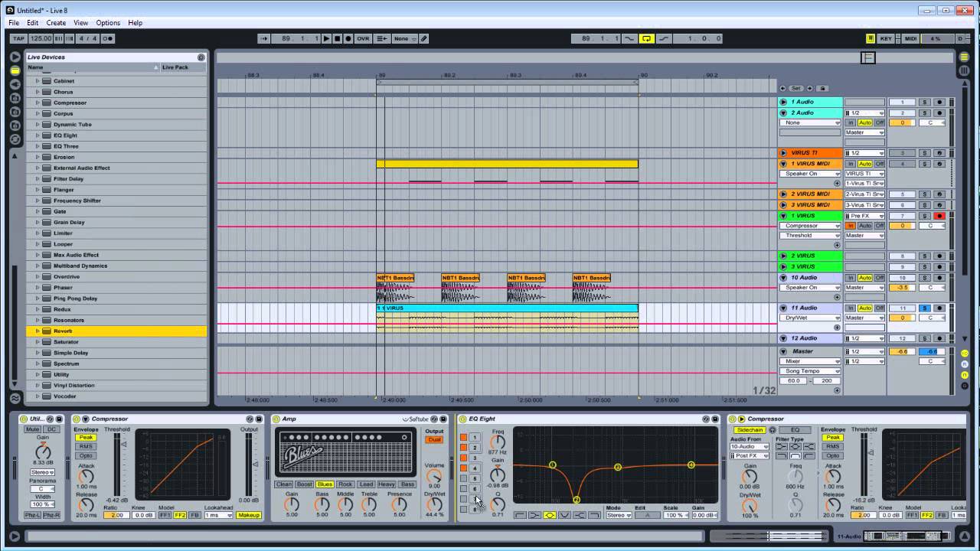Arm the 1 VIRUS track record button
Screen dimensions: 980x551
939,216
